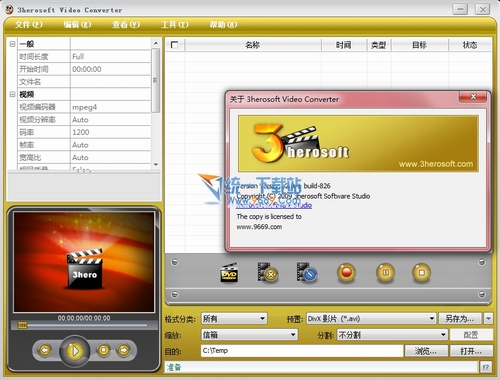Select the 宽高比 value Auto
The height and width of the screenshot is (380, 500).
coord(110,157)
